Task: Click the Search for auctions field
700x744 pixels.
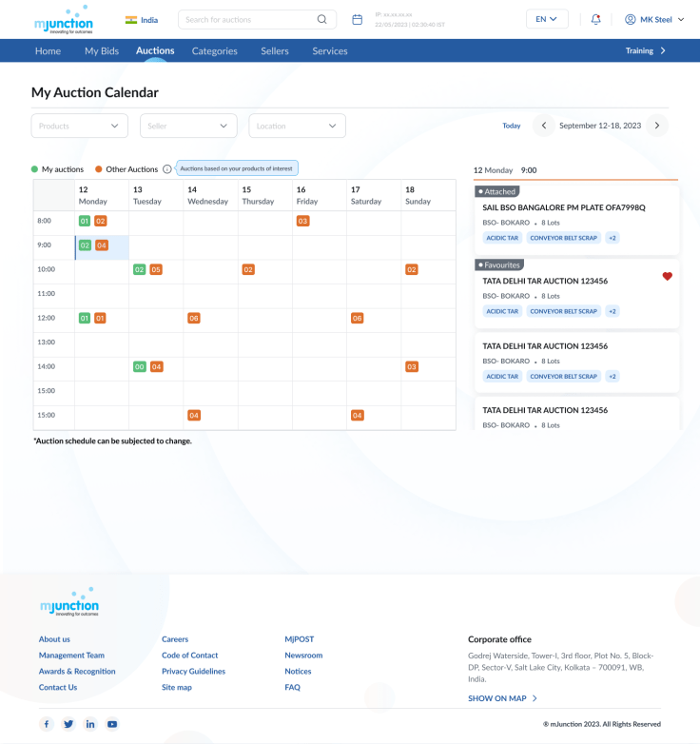Action: pos(247,19)
